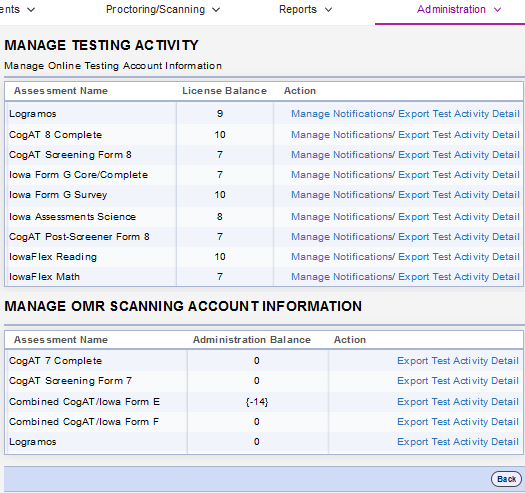Image resolution: width=525 pixels, height=493 pixels.
Task: Open Manage Notifications link for CogAT Screening Form 8
Action: click(343, 155)
